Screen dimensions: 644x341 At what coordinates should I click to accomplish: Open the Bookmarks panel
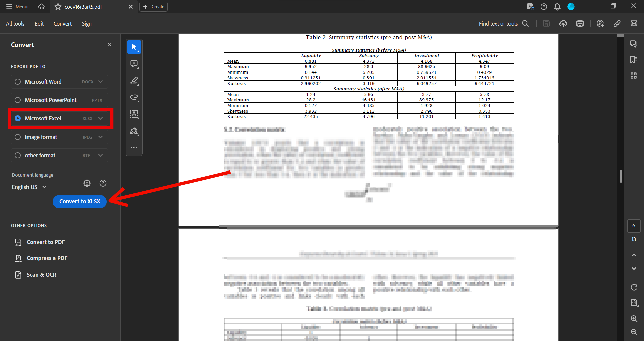[x=634, y=60]
